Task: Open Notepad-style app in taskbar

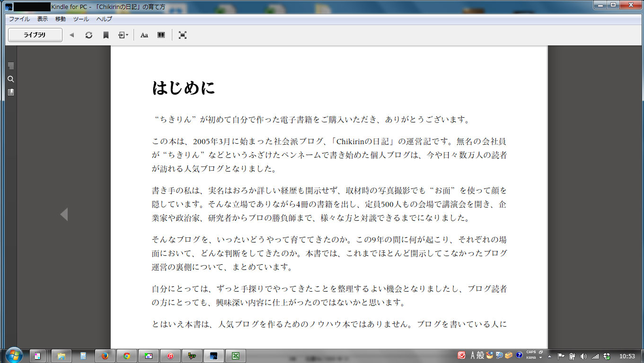Action: (x=38, y=356)
